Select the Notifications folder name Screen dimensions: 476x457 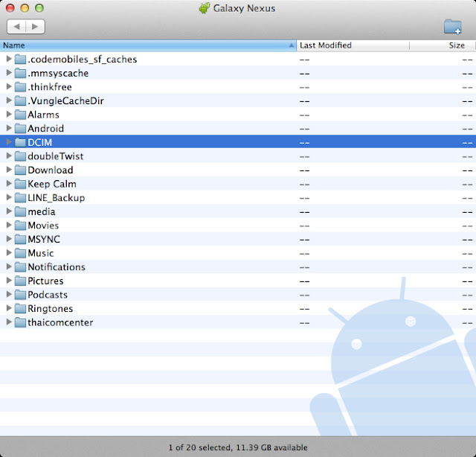[x=57, y=267]
